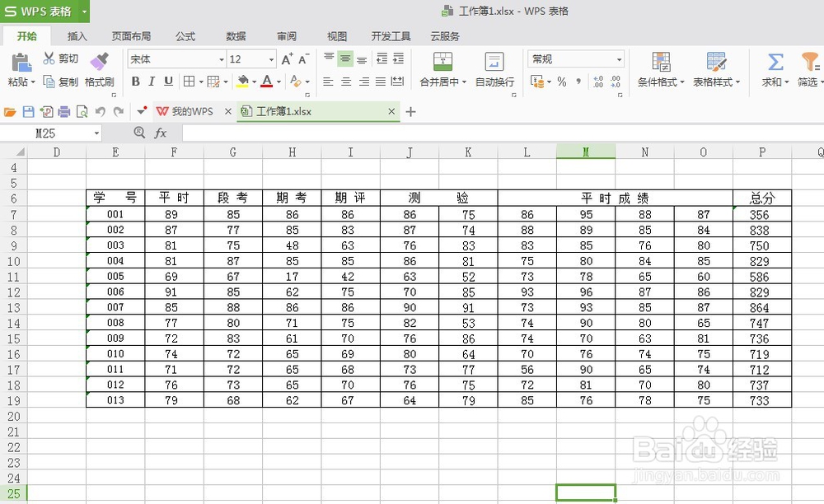
Task: Copy selection with the 复制 button
Action: (61, 82)
